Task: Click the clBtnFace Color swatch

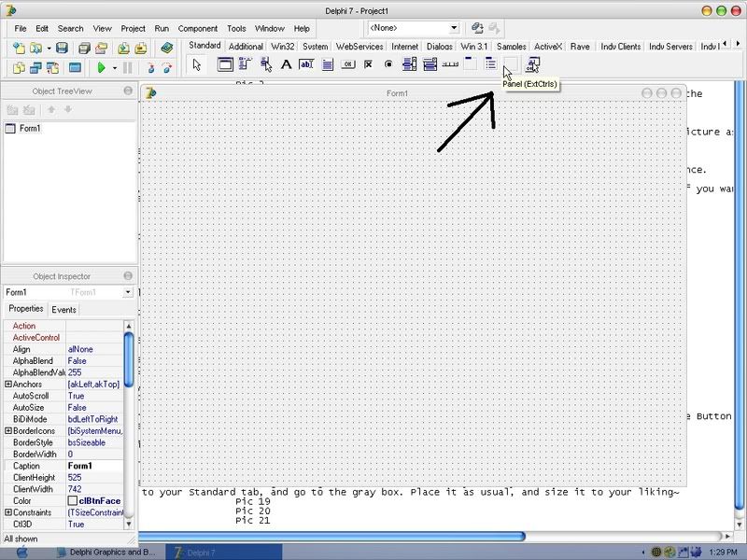Action: tap(73, 501)
